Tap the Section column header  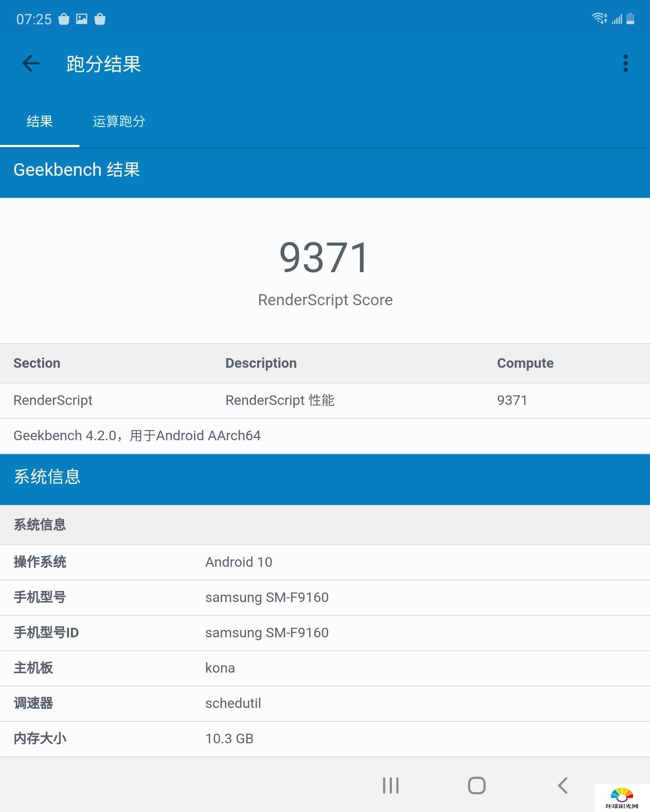click(37, 363)
